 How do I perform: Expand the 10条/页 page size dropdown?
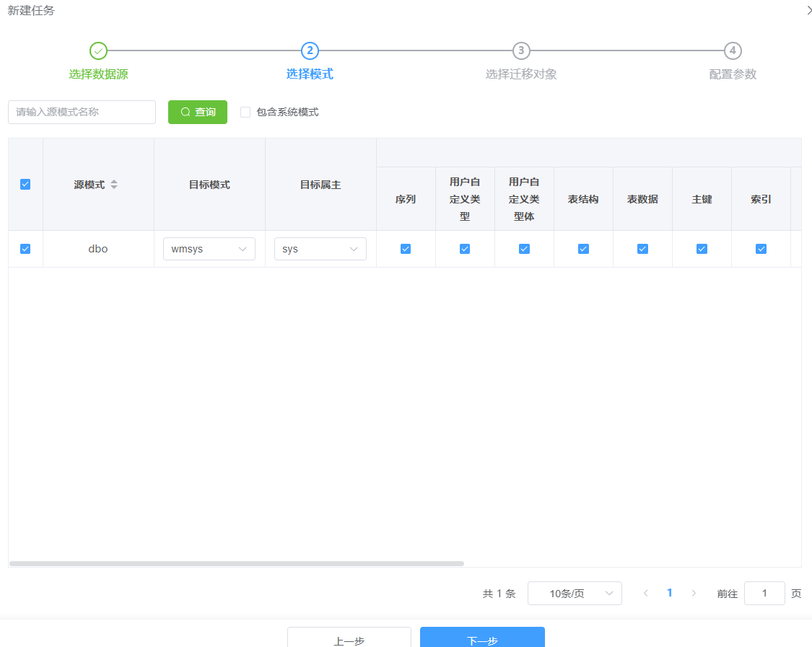click(575, 594)
